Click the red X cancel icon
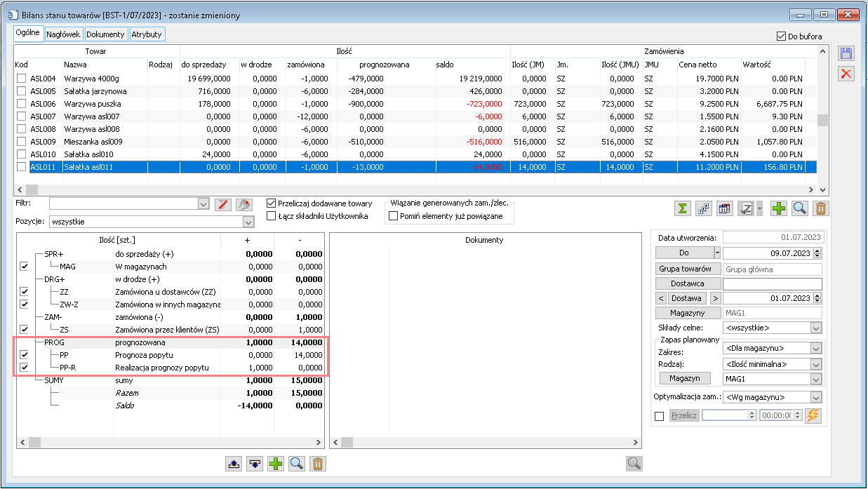Image resolution: width=868 pixels, height=489 pixels. pyautogui.click(x=846, y=74)
